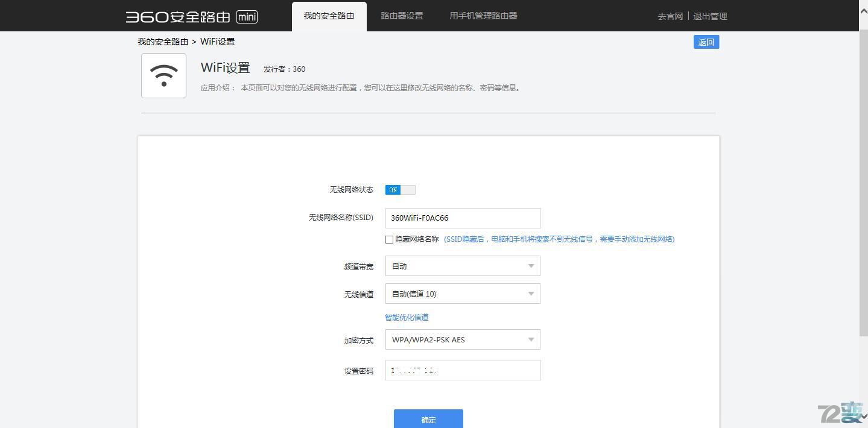Click 退出管理 to log out
Viewport: 868px width, 428px height.
pyautogui.click(x=710, y=16)
